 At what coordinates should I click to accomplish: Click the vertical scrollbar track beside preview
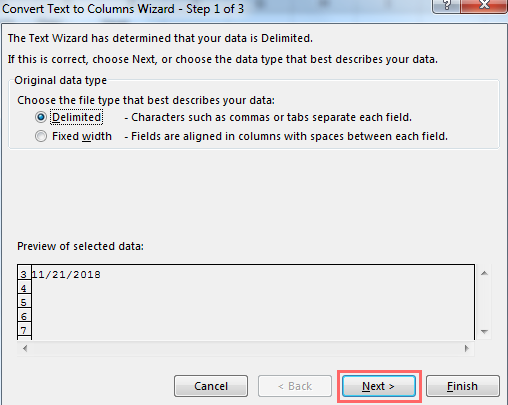pos(484,302)
